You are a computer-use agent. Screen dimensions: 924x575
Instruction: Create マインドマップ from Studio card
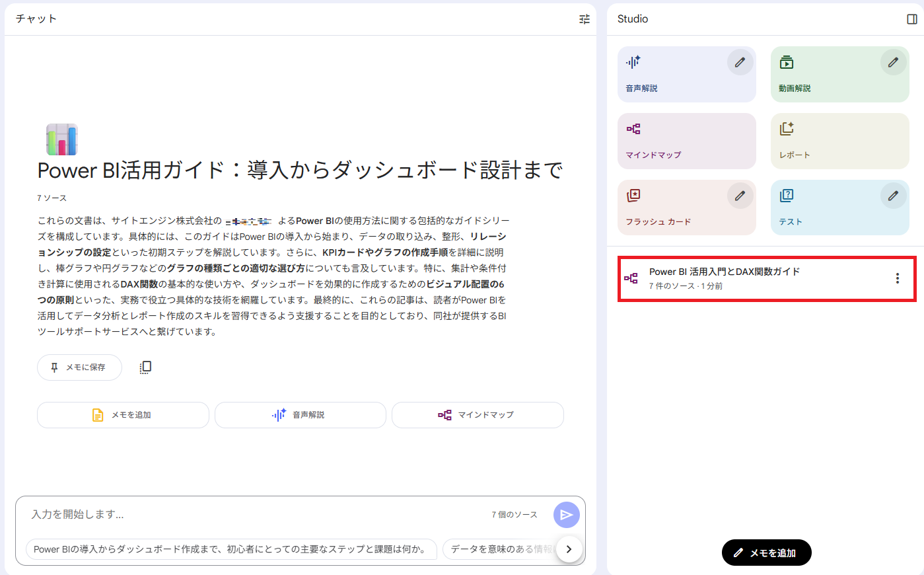click(x=687, y=141)
